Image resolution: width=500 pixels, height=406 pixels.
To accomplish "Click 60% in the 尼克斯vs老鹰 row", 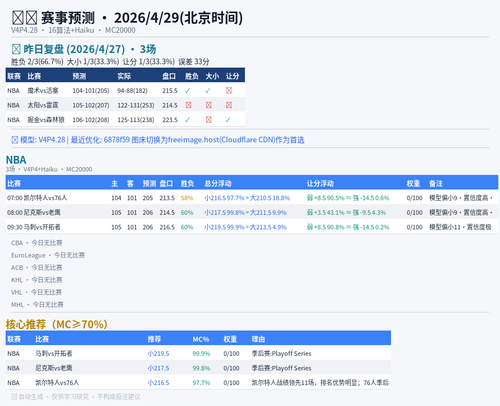I will coord(187,213).
